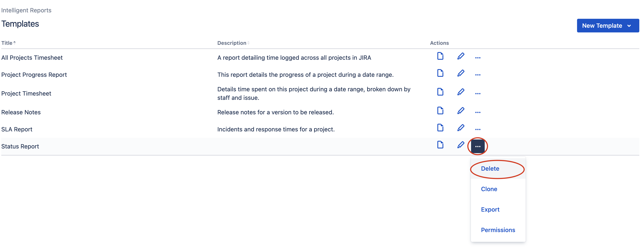The width and height of the screenshot is (644, 247).
Task: Click pencil icon for Release Notes row
Action: [x=460, y=111]
